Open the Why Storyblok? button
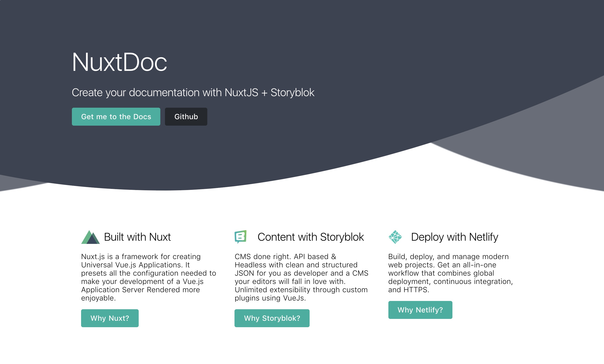This screenshot has height=364, width=604. point(272,318)
